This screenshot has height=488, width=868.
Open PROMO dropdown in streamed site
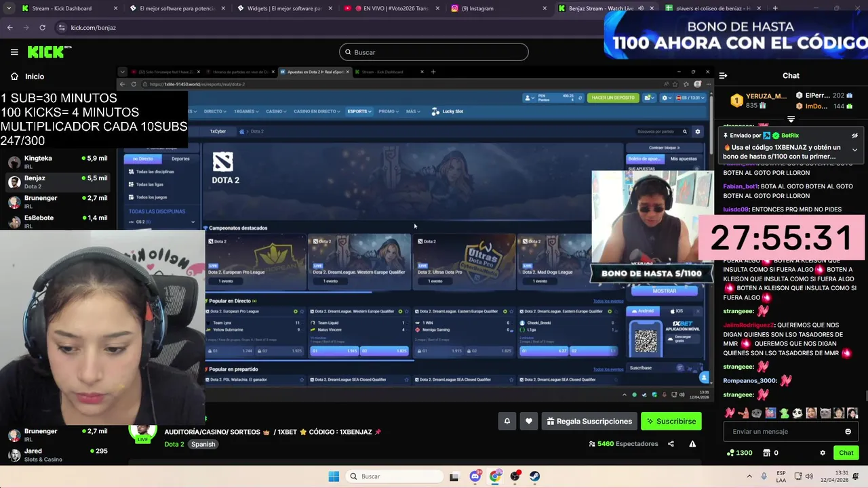[389, 111]
